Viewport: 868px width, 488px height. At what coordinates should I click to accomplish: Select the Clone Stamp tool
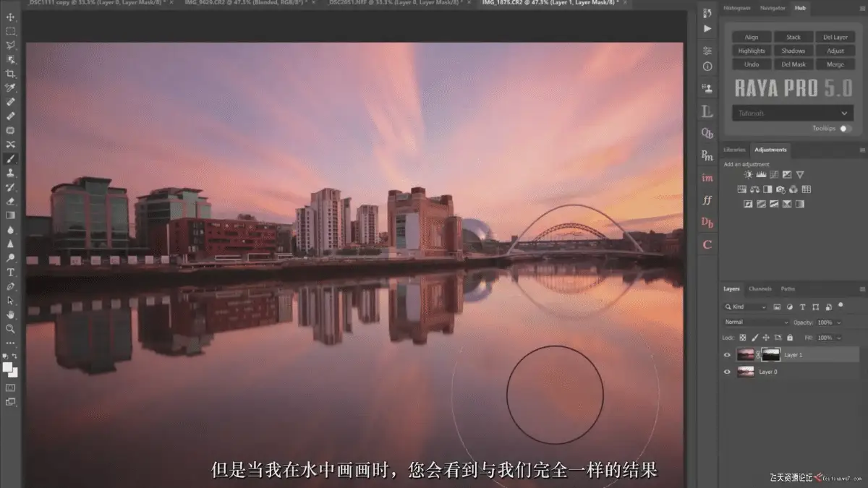[x=11, y=173]
